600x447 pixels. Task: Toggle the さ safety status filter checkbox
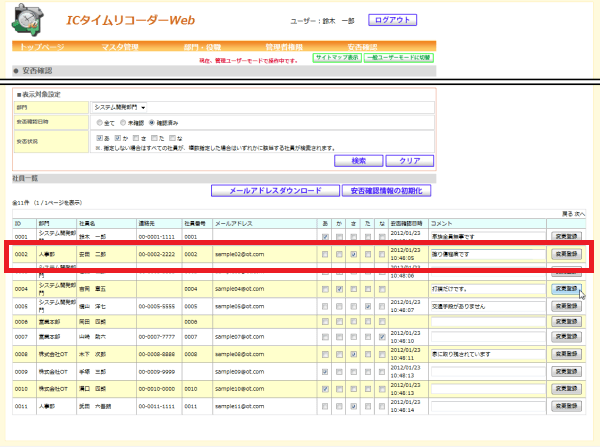136,138
